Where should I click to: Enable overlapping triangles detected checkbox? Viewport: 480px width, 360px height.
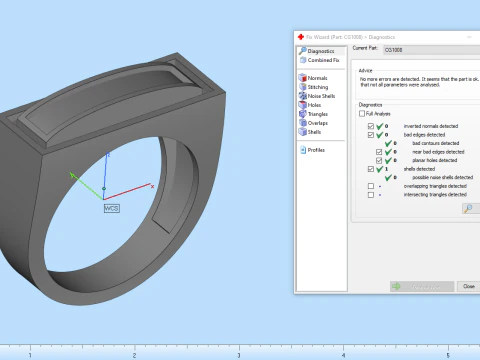[371, 186]
